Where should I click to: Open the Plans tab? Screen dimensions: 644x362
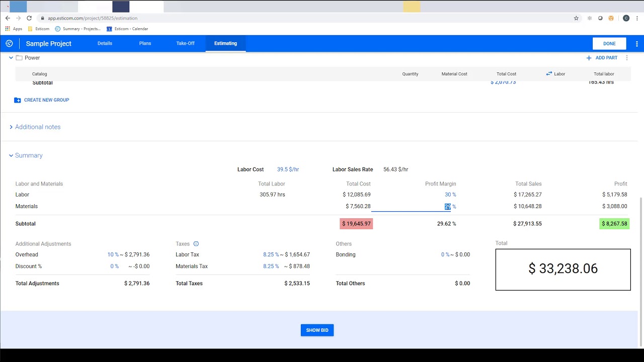click(145, 43)
